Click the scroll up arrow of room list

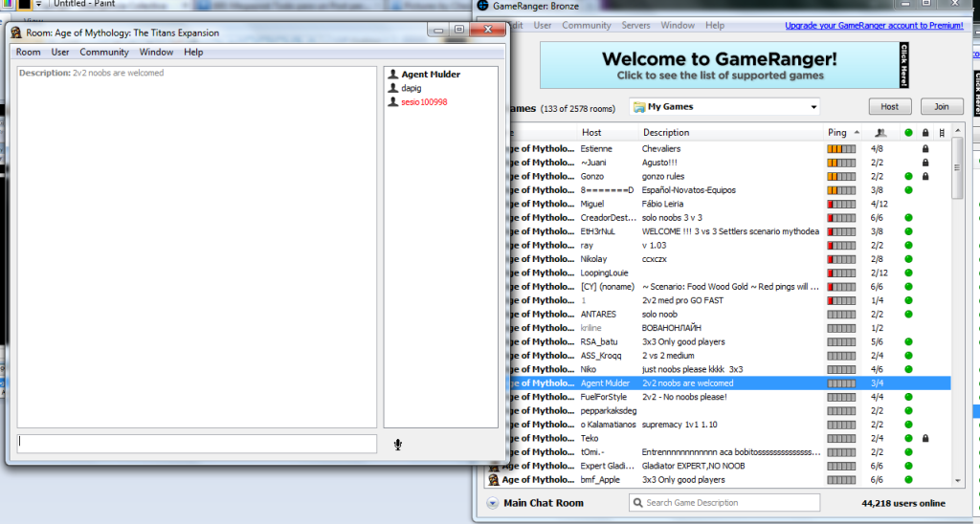[957, 131]
